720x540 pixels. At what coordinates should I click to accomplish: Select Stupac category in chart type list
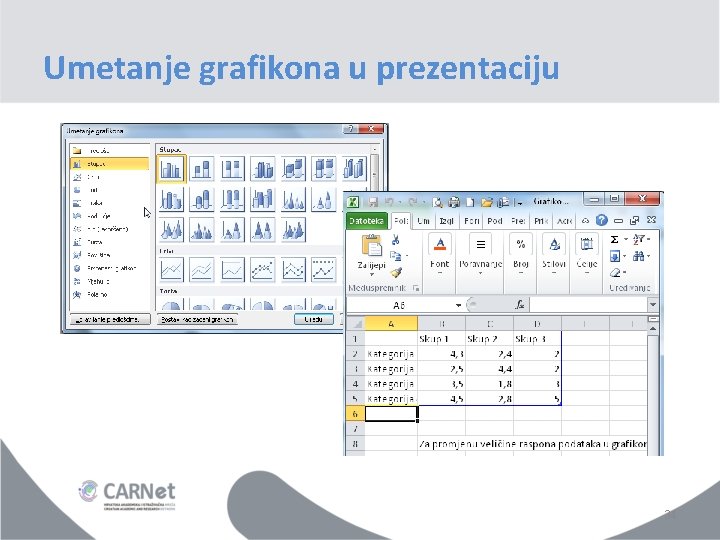point(109,163)
